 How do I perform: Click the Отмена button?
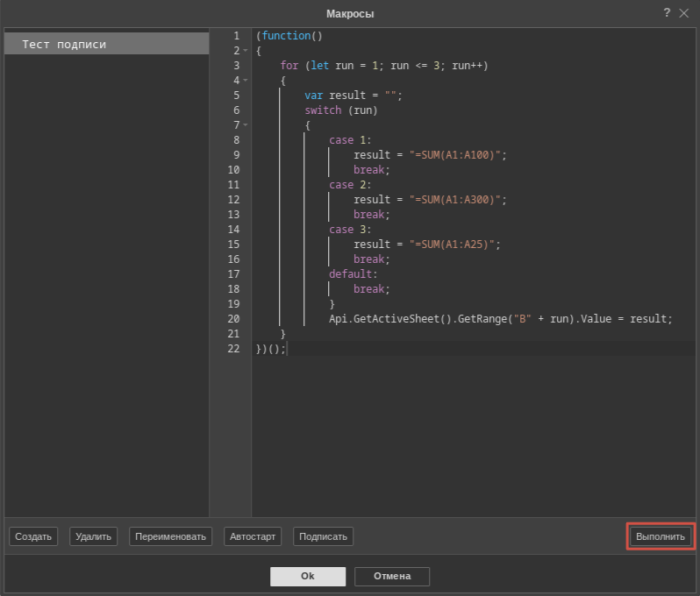392,577
